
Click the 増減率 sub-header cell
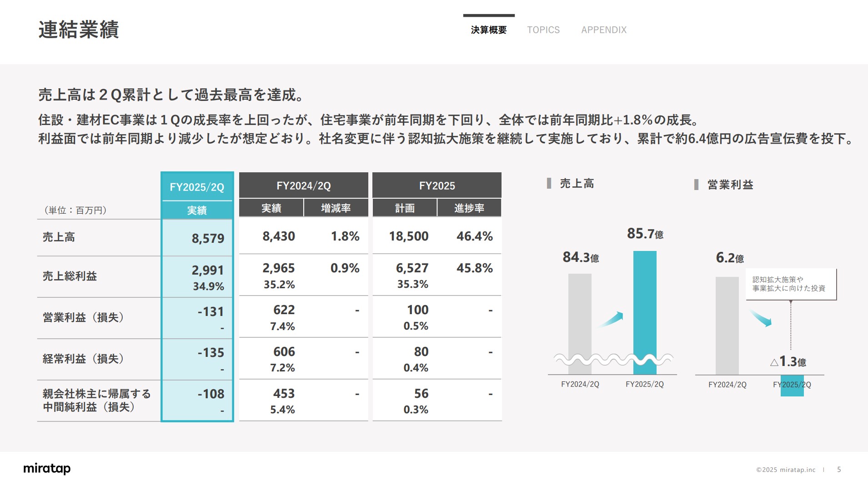(x=336, y=208)
